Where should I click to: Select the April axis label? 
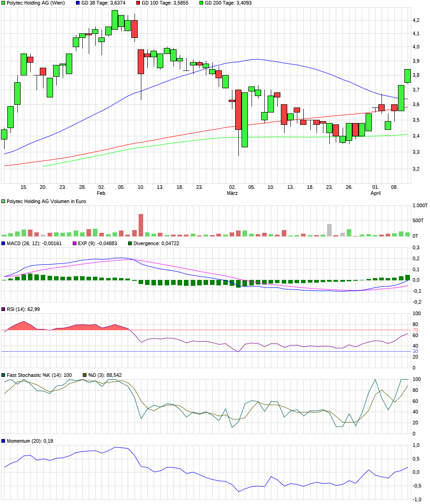pyautogui.click(x=375, y=193)
